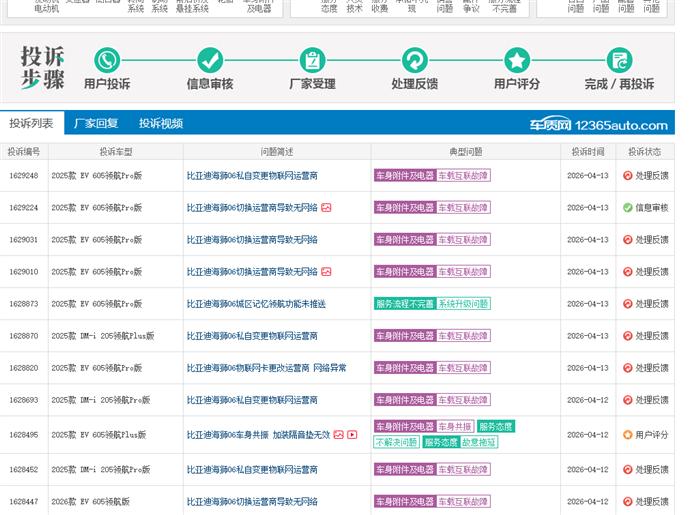Click 用户评分 status of complaint 1628495
Screen dimensions: 700x515
pyautogui.click(x=645, y=435)
